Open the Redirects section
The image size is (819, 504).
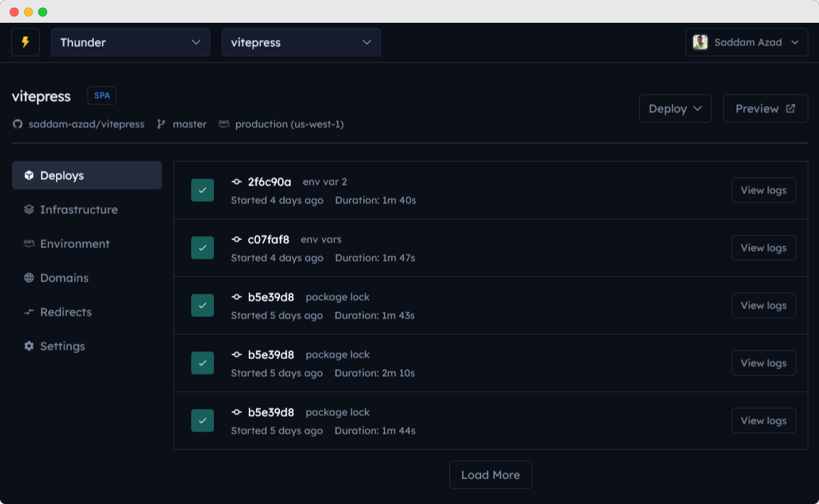tap(87, 312)
